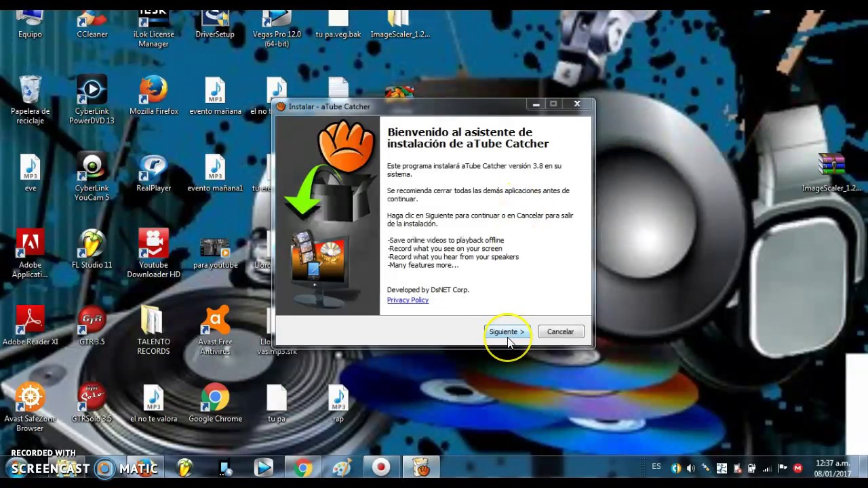Select the el no te valora MP3
Viewport: 868px width, 488px height.
pyautogui.click(x=154, y=403)
